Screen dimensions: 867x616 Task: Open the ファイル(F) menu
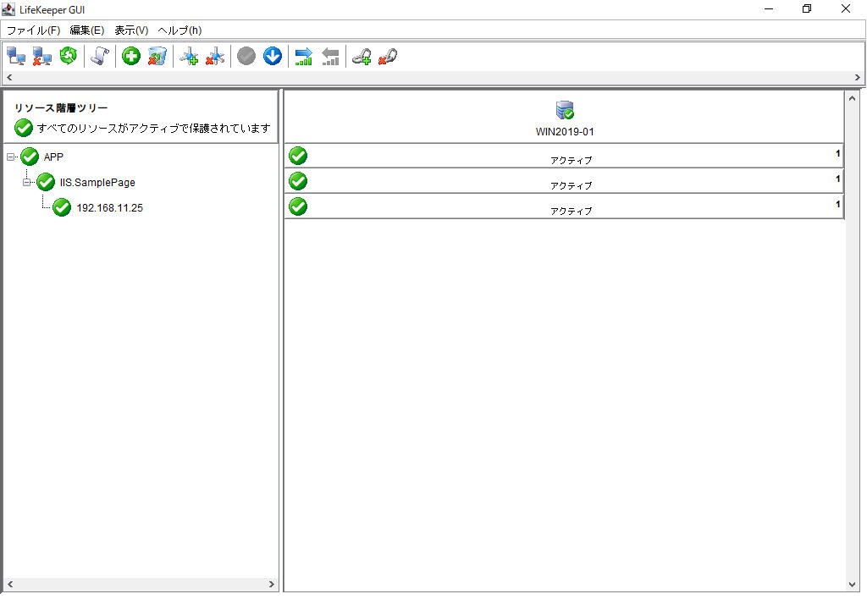coord(33,30)
